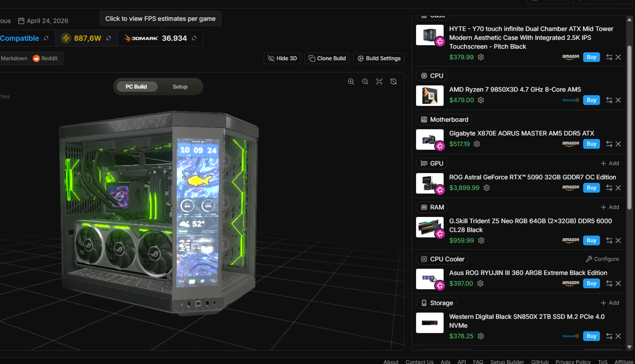Remove the ROG Astral RTX 5090 GPU
The width and height of the screenshot is (635, 364).
coord(618,188)
